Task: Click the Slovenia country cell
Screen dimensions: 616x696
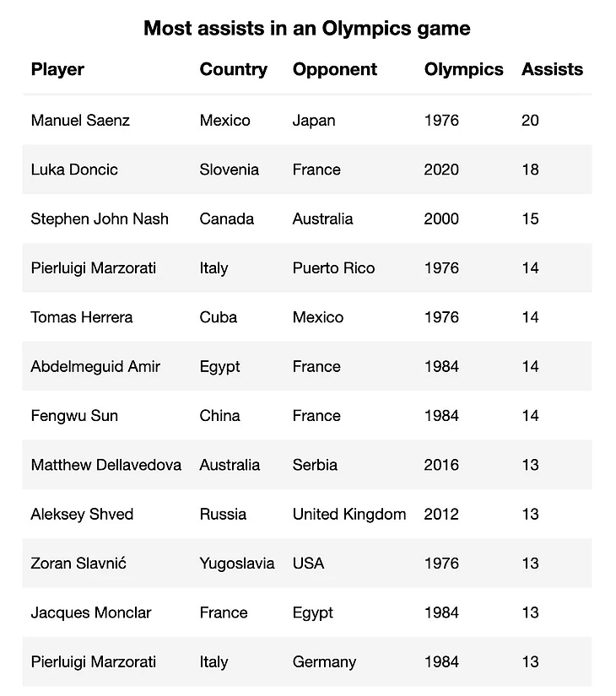Action: click(x=230, y=170)
